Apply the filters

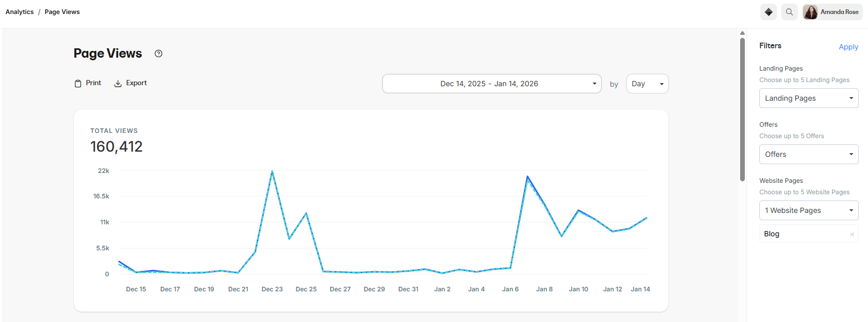pyautogui.click(x=848, y=47)
